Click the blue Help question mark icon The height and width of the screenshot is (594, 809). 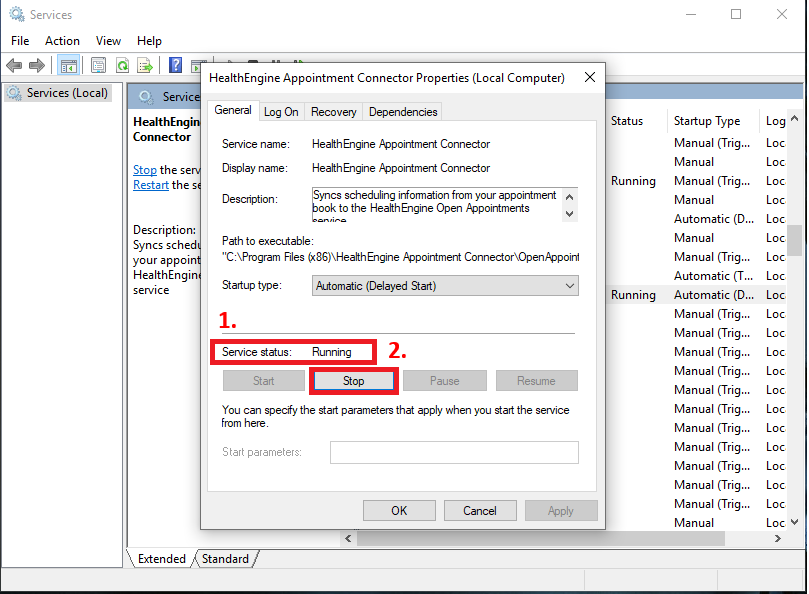coord(175,66)
